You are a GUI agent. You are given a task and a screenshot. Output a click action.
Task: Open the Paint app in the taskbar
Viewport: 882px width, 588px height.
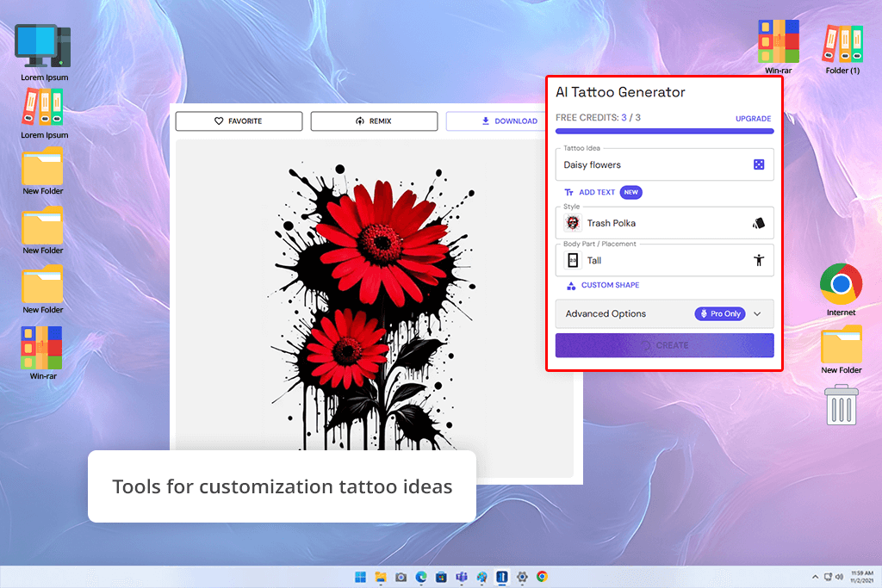(482, 577)
